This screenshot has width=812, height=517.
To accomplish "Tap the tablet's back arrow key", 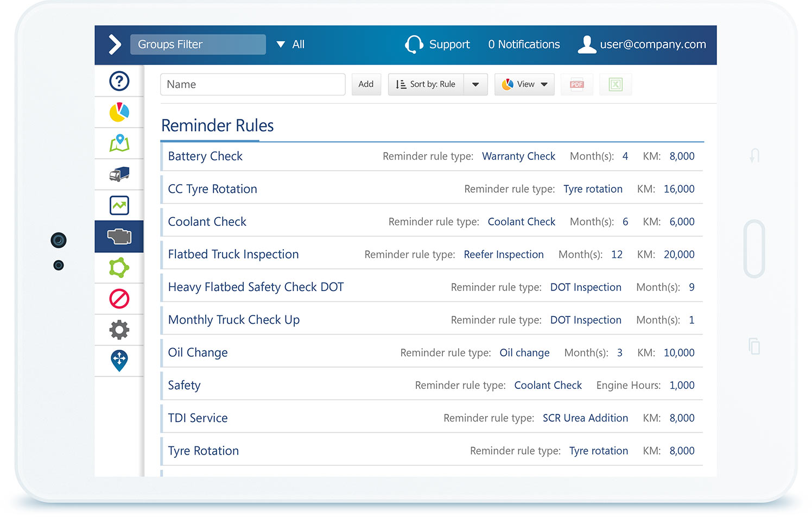I will coord(754,156).
